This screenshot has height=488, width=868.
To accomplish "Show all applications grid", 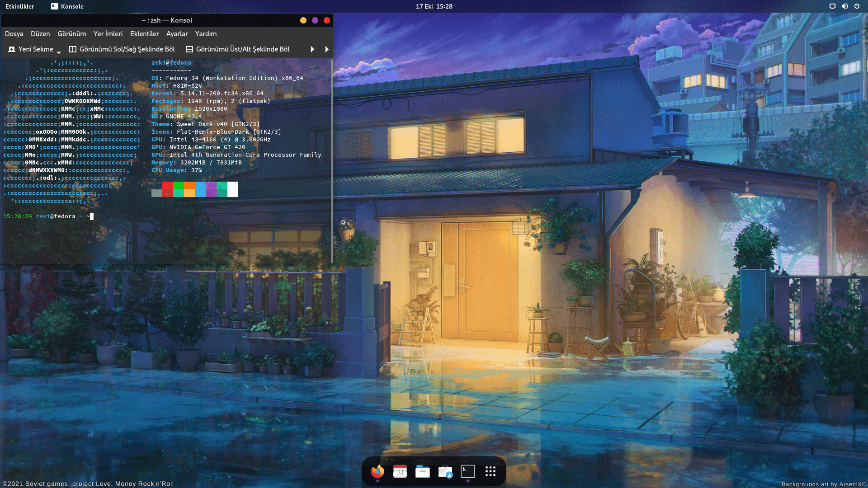I will (x=491, y=472).
